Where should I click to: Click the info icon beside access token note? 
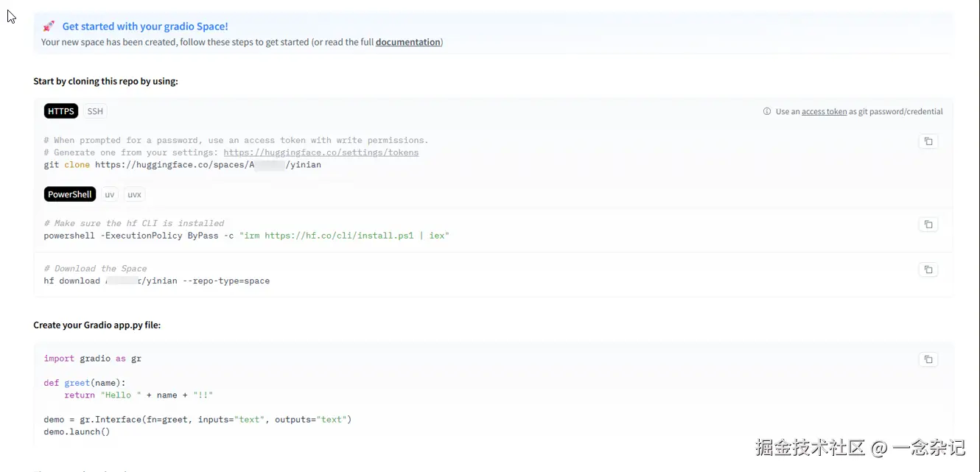[x=767, y=112]
